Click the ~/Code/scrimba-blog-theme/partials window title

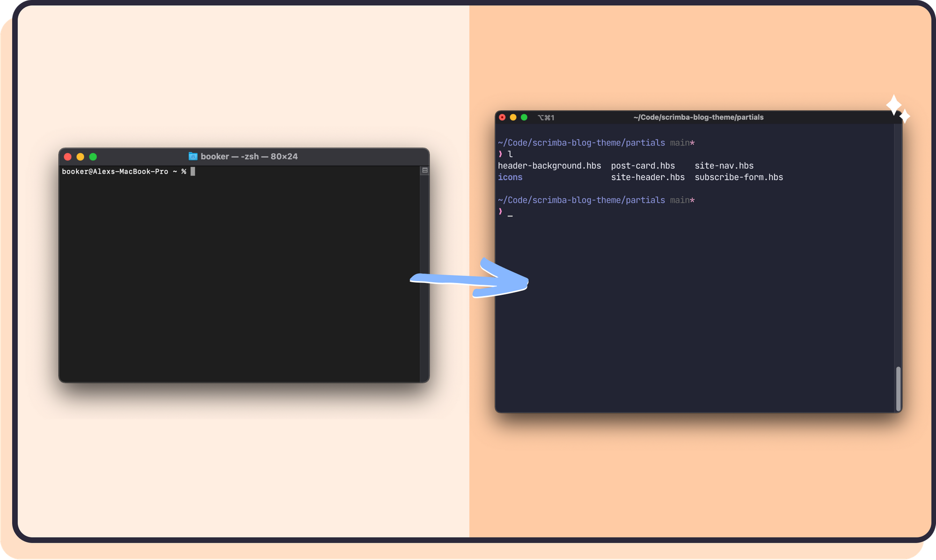(x=698, y=117)
